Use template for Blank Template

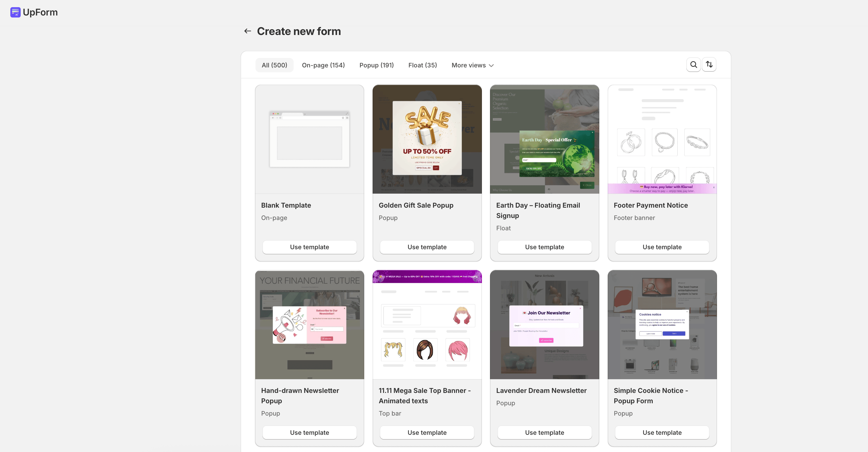click(309, 247)
